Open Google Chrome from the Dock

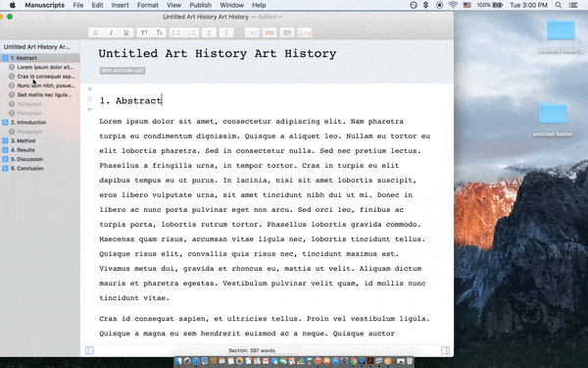click(353, 361)
